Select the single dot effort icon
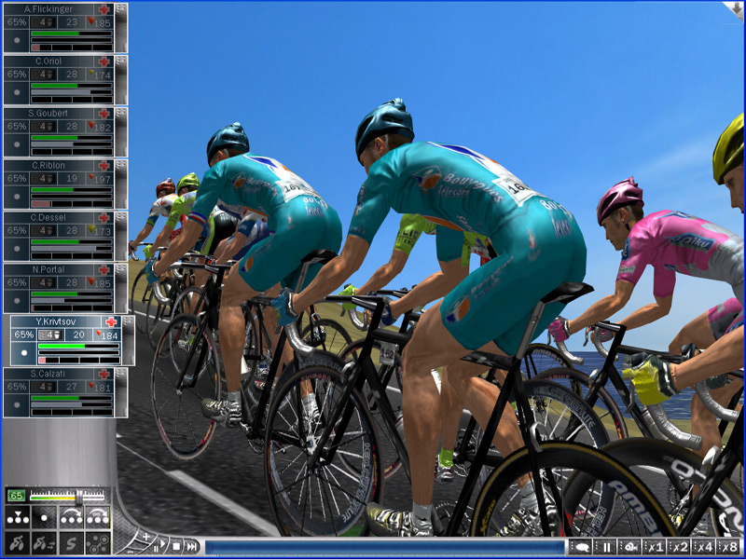This screenshot has width=746, height=560. click(x=44, y=517)
